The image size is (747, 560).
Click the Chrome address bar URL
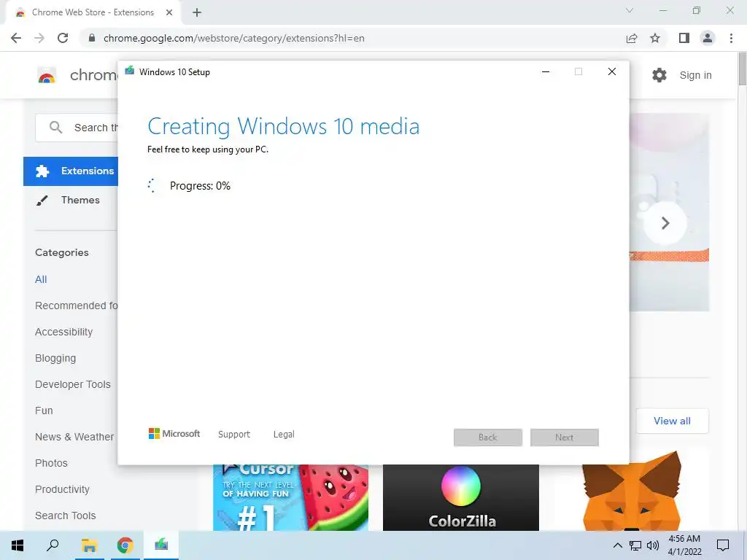coord(234,38)
